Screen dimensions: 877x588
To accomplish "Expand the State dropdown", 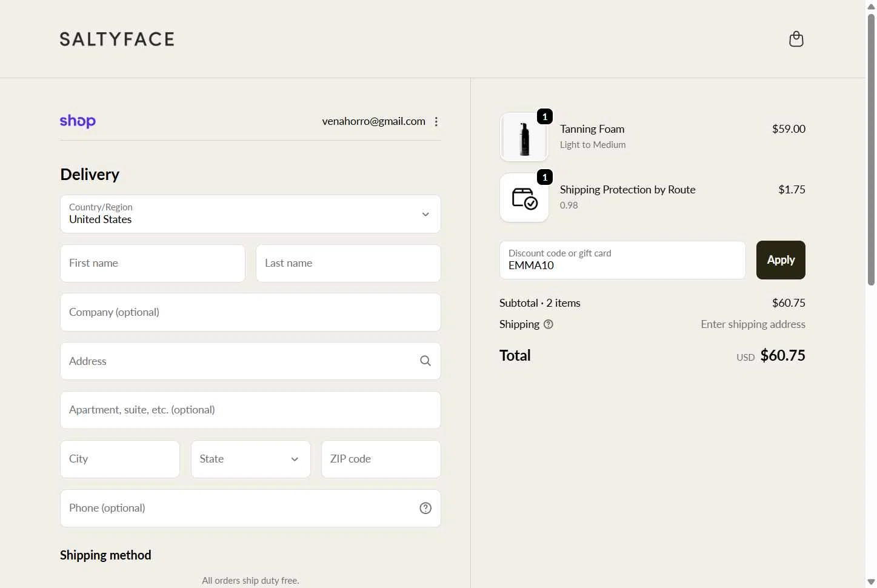I will [250, 459].
